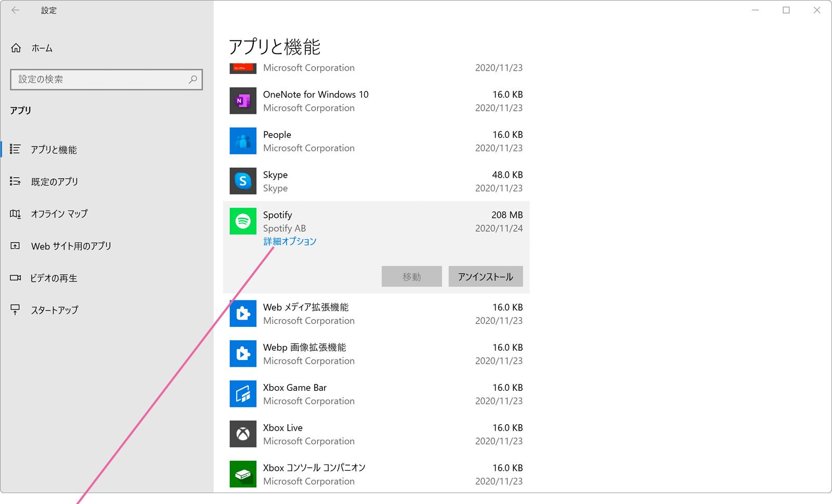
Task: Click the 既定のアプリ sidebar icon
Action: (15, 181)
